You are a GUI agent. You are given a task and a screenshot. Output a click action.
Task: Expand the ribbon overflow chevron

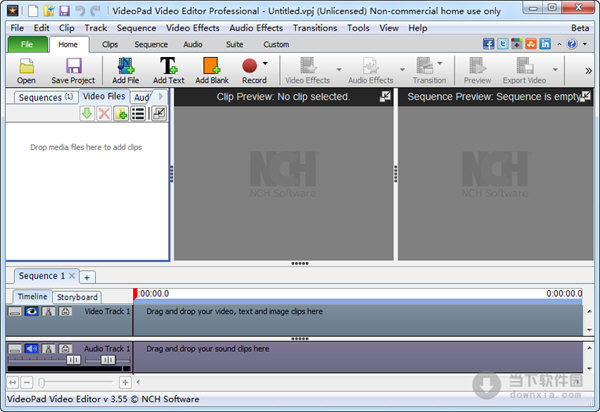point(588,70)
